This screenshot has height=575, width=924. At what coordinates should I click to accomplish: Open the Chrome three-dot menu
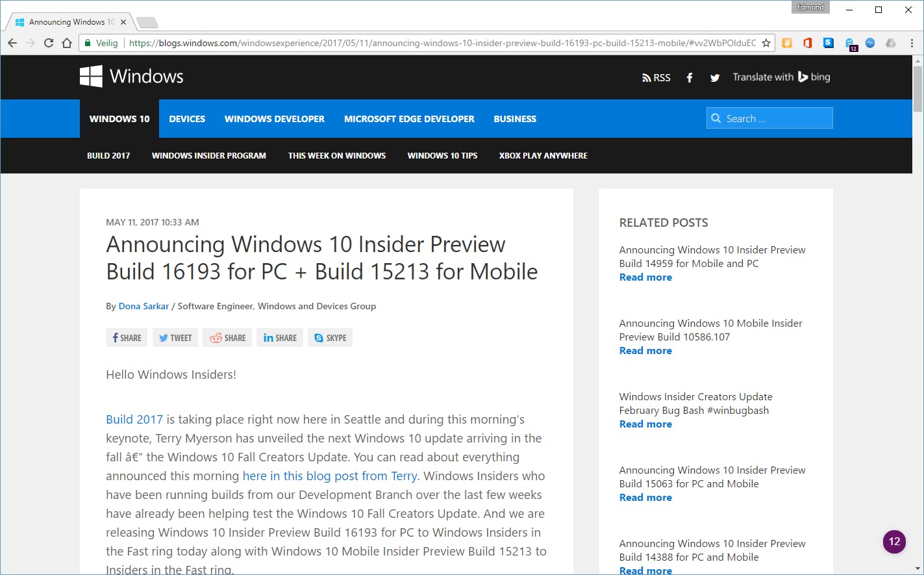[x=912, y=43]
